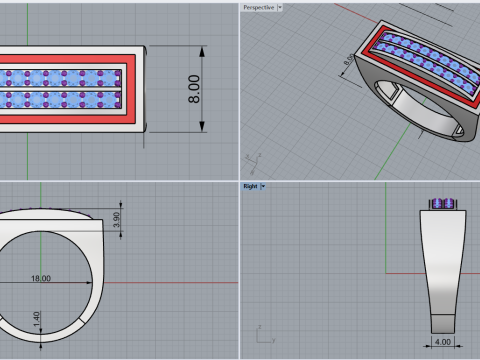Open the Perspective viewport title menu

tap(259, 8)
